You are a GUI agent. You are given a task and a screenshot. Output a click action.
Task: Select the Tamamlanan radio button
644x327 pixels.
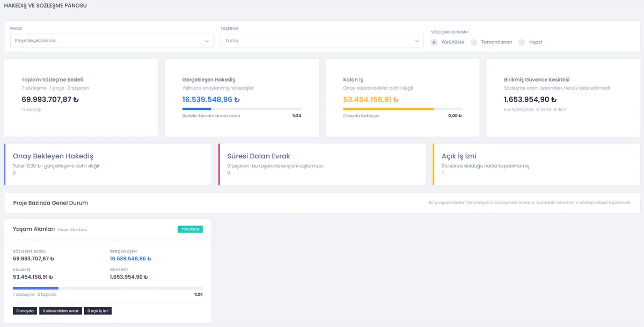pyautogui.click(x=474, y=42)
